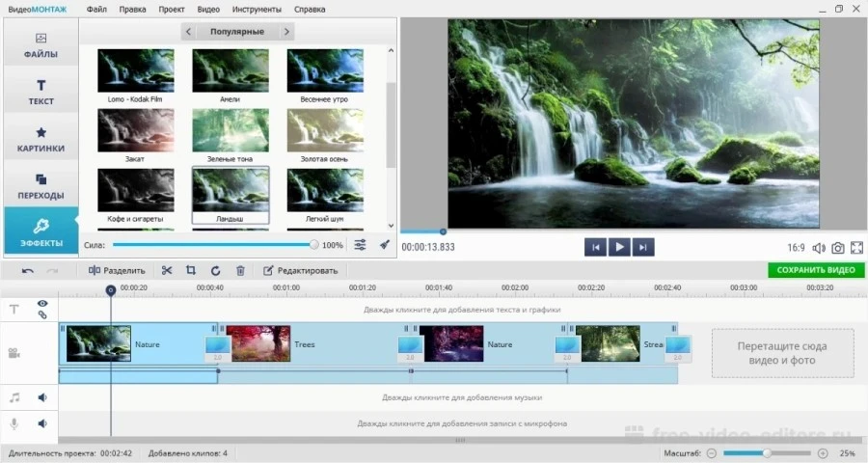Mute the music track speaker
This screenshot has width=868, height=463.
(x=42, y=397)
